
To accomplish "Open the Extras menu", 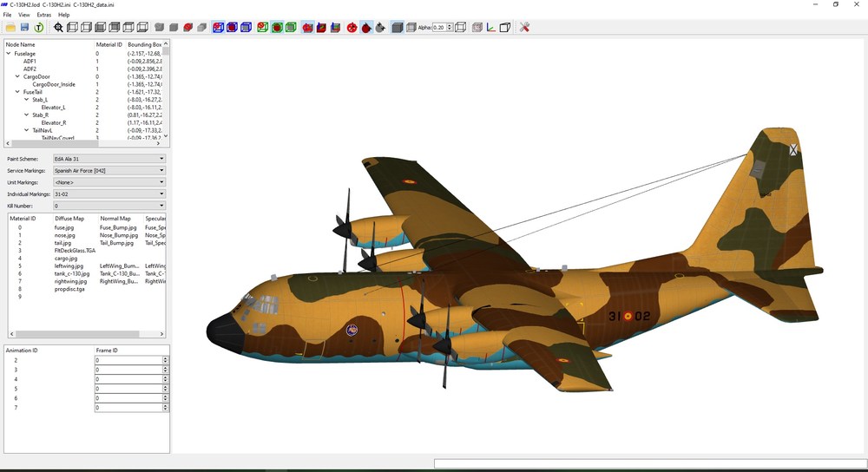I will click(x=43, y=15).
